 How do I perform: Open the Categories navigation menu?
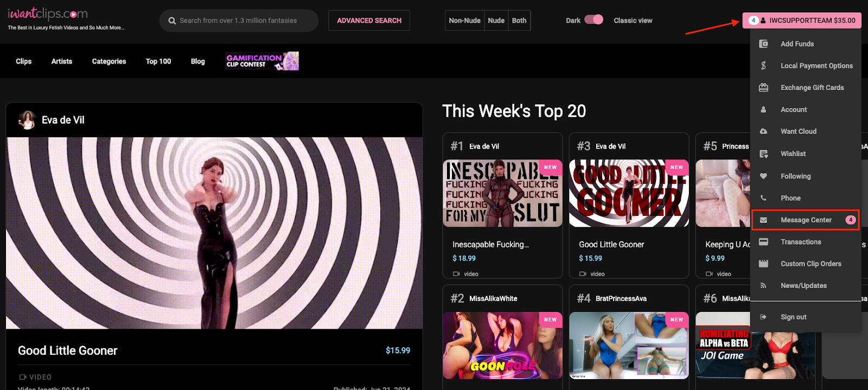tap(109, 61)
